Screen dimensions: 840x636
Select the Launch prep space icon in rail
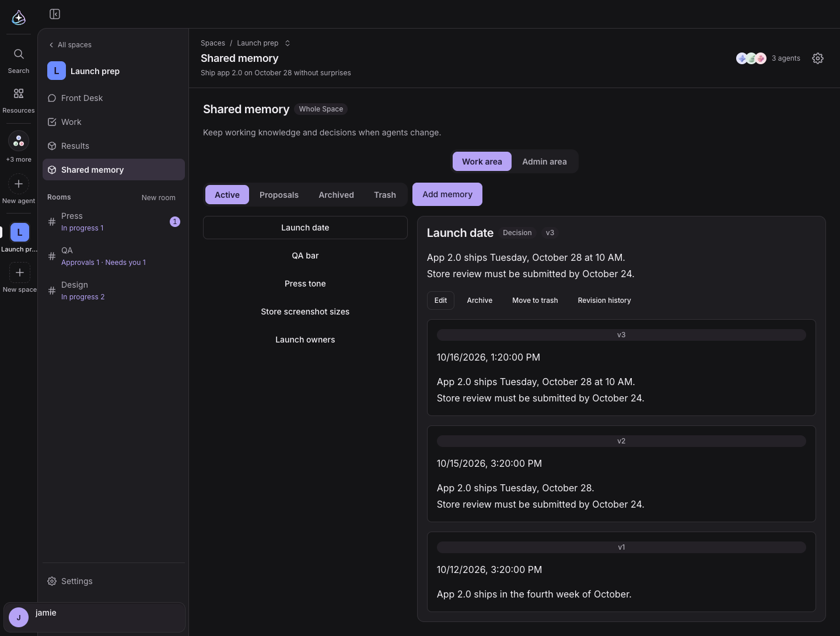point(20,232)
